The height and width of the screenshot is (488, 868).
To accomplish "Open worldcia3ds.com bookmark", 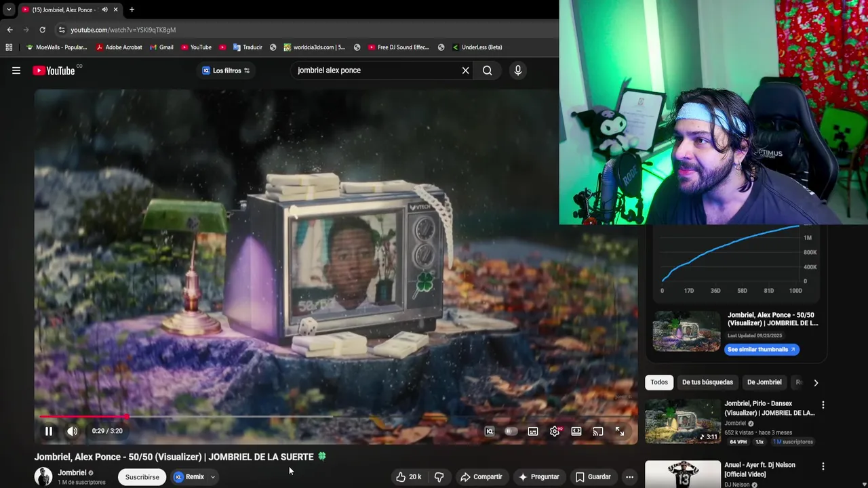I will 315,47.
